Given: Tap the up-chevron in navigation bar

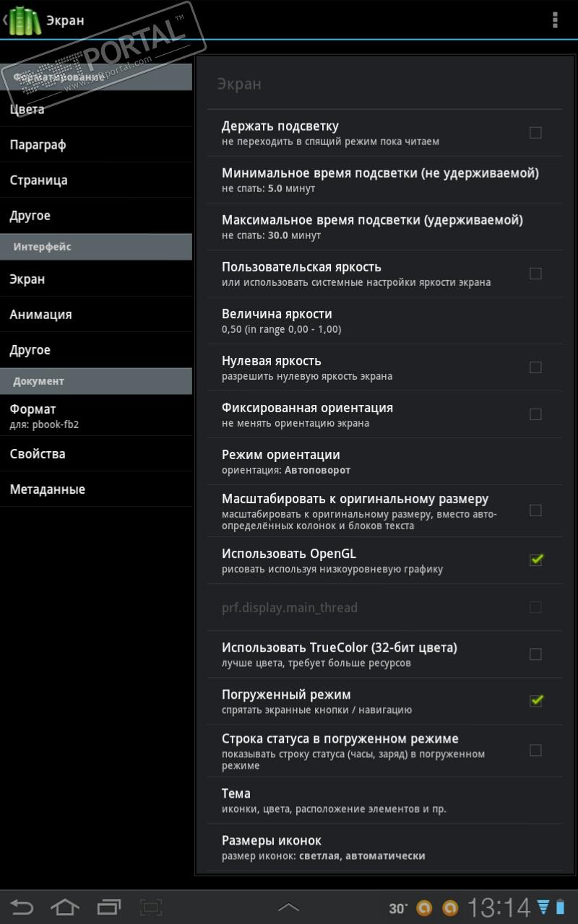Looking at the screenshot, I should 288,907.
